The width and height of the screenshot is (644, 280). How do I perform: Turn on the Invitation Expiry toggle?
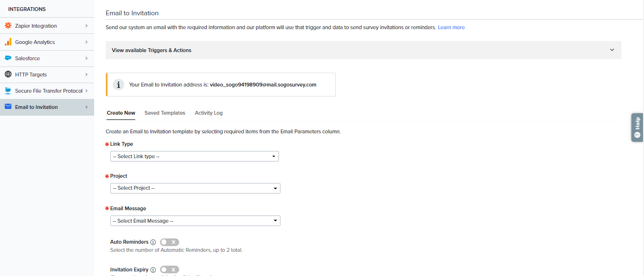click(x=170, y=270)
